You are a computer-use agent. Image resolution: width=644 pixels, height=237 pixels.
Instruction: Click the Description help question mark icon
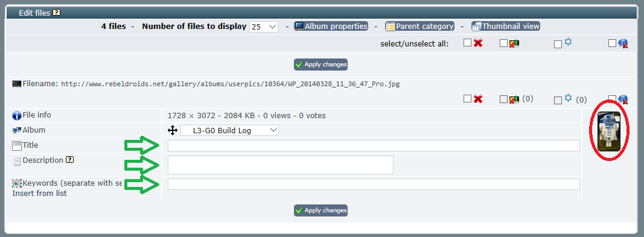point(70,160)
